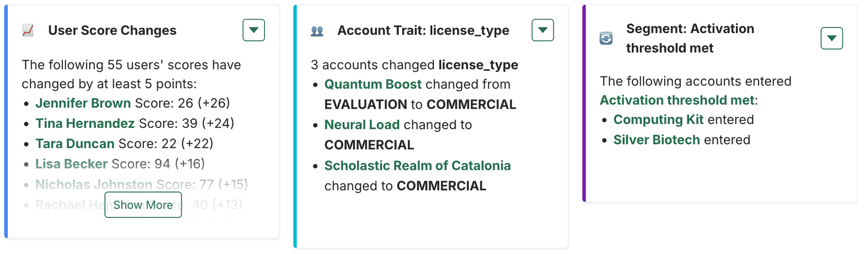
Task: Open the Quantum Boost account link
Action: tap(373, 84)
